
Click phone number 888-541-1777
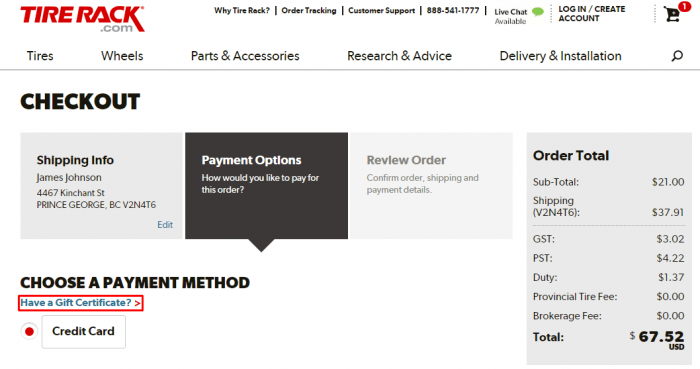[x=453, y=10]
